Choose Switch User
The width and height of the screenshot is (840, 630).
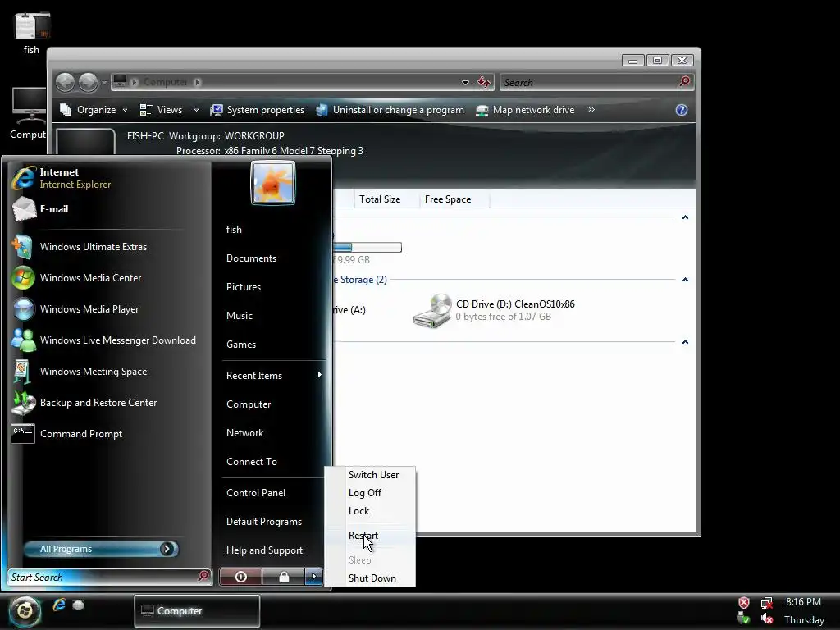point(373,475)
